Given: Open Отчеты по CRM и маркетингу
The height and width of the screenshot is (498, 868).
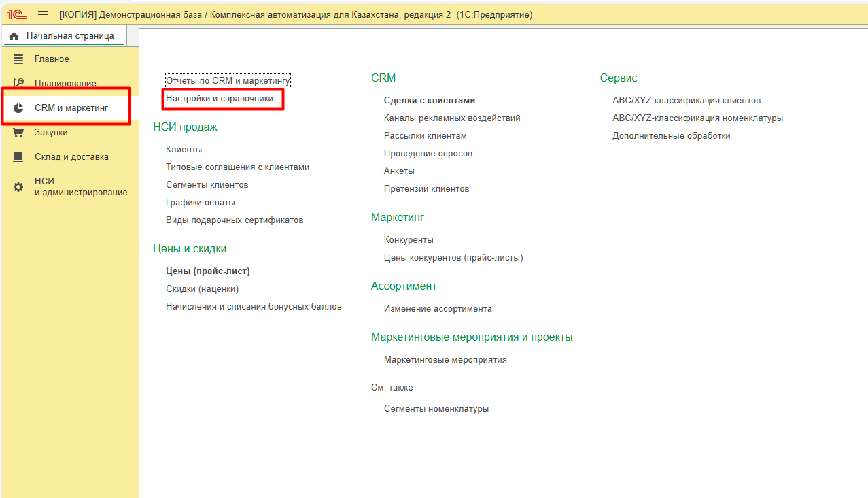Looking at the screenshot, I should [x=228, y=81].
